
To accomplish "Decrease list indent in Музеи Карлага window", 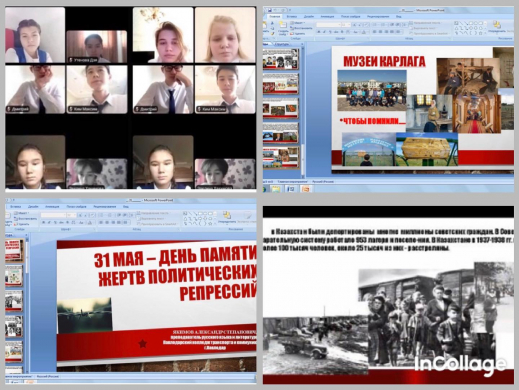I will (392, 24).
